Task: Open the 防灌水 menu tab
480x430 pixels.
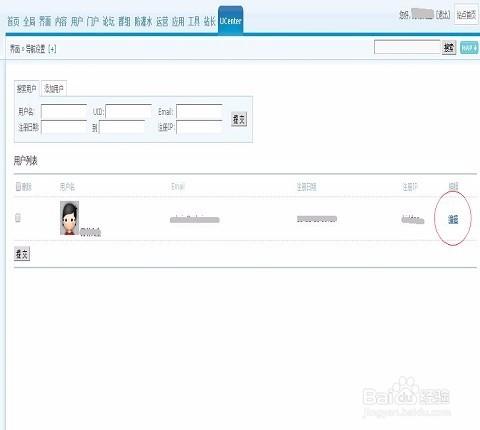Action: coord(143,22)
